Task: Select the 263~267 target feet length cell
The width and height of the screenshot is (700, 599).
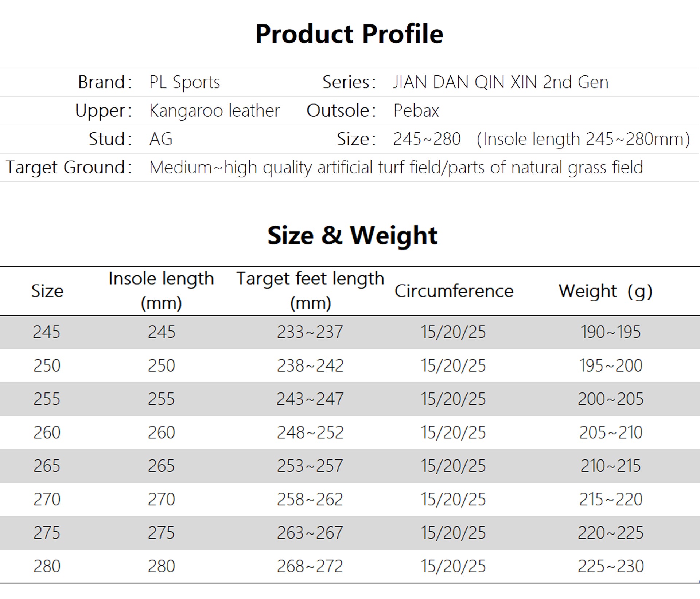Action: [310, 533]
